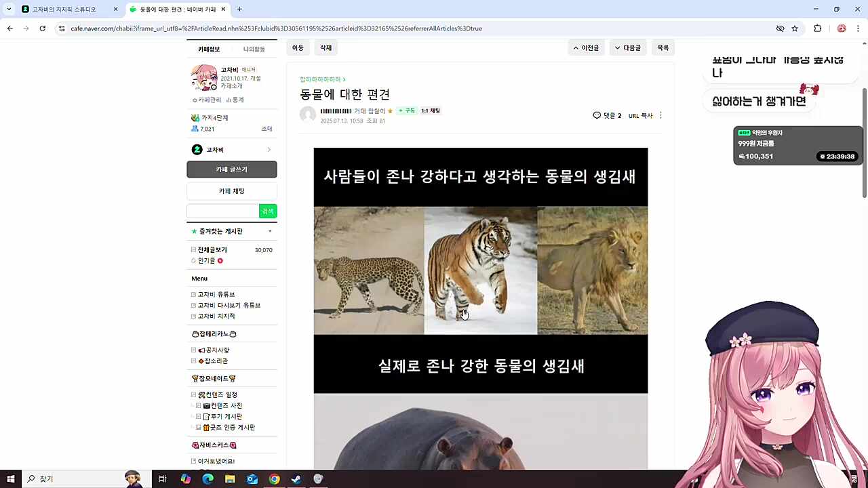The height and width of the screenshot is (488, 868).
Task: Click the cafe profile thumbnail image
Action: coord(204,78)
